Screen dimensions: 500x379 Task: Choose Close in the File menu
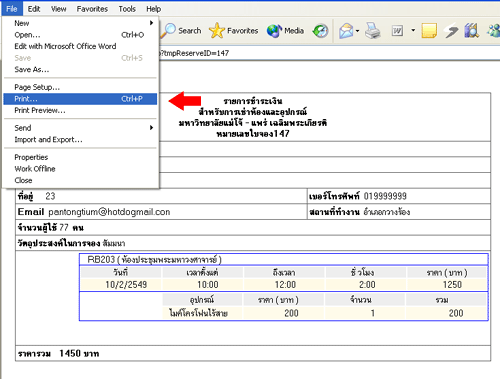[x=80, y=180]
